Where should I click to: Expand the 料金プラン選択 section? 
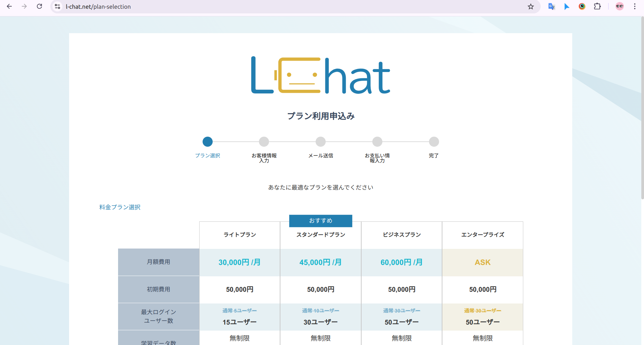pos(119,207)
